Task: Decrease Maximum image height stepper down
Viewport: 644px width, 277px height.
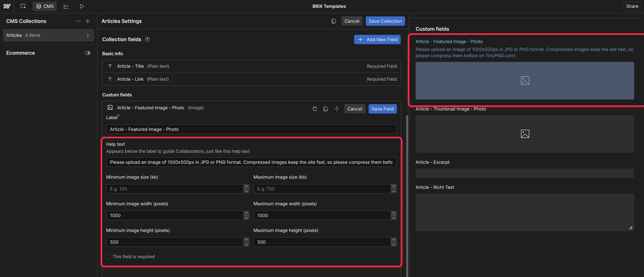Action: click(393, 244)
